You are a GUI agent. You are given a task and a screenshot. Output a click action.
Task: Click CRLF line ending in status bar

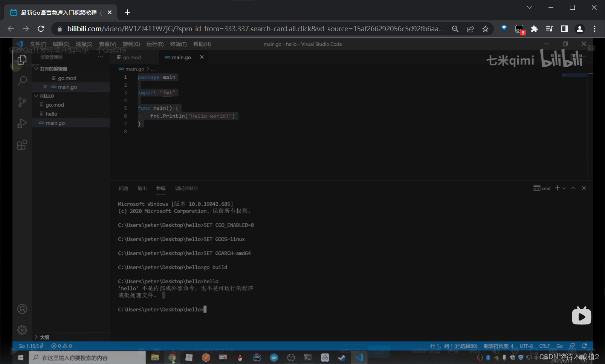pyautogui.click(x=544, y=346)
